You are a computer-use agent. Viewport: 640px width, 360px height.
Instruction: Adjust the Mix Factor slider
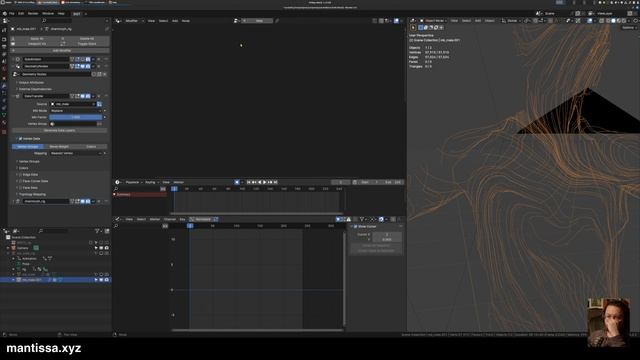pos(76,117)
